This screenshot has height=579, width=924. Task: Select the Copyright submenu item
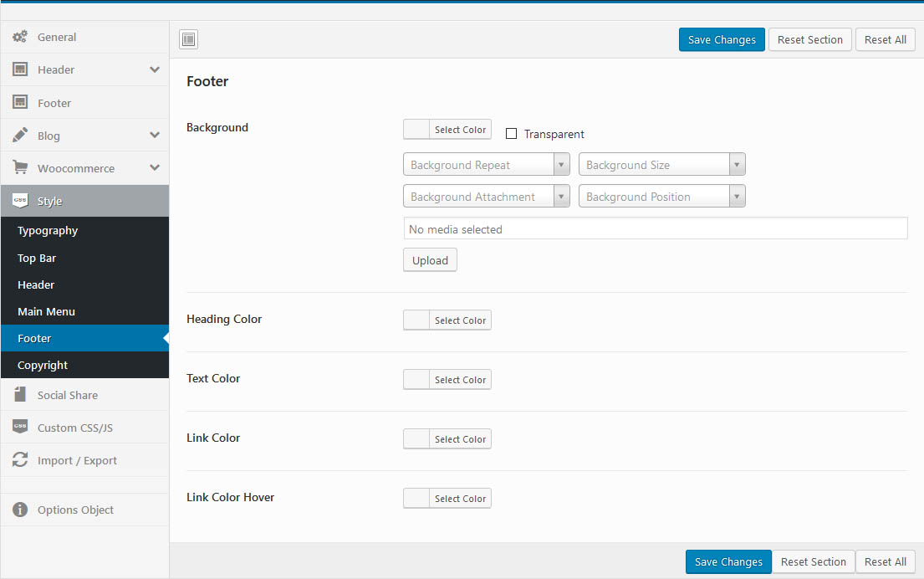click(x=43, y=366)
